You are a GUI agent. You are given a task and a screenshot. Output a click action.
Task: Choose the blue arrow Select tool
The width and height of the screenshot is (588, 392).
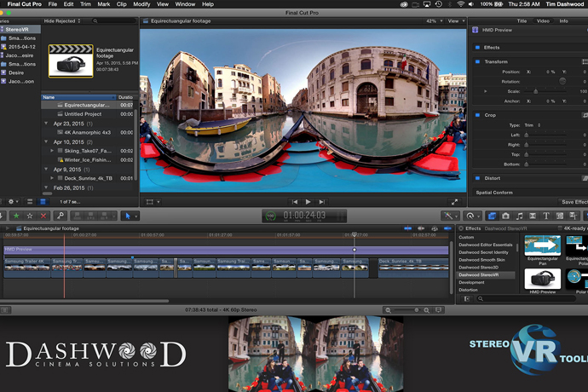tap(128, 216)
